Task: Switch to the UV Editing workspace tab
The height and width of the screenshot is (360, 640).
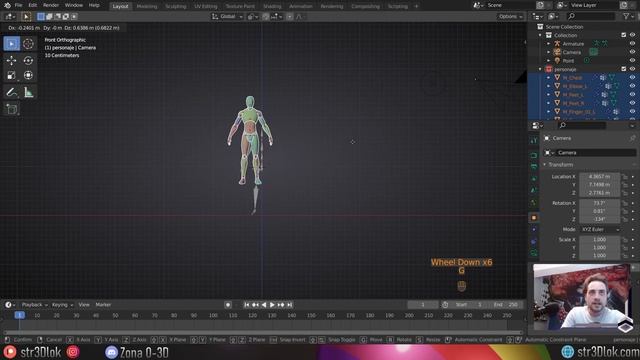Action: point(206,6)
